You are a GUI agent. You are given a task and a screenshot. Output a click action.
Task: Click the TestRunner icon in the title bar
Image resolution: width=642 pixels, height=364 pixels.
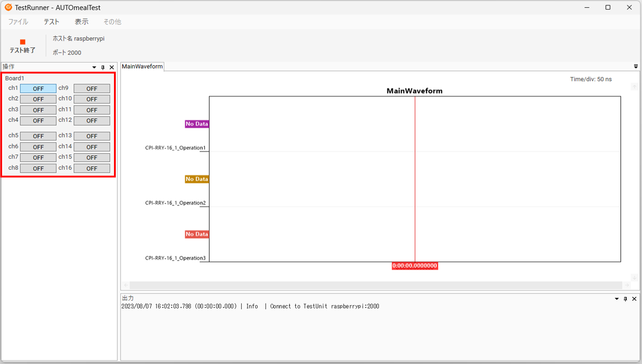(x=8, y=7)
